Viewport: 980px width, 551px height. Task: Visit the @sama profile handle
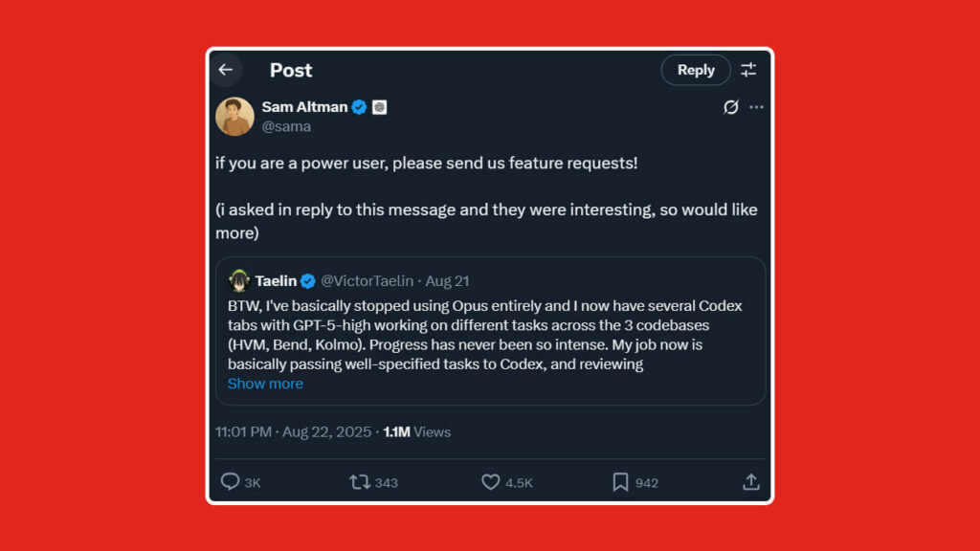click(x=287, y=125)
